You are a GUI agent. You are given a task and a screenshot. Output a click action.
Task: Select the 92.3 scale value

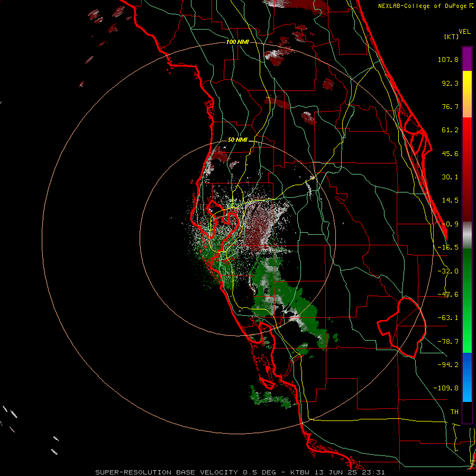click(450, 83)
